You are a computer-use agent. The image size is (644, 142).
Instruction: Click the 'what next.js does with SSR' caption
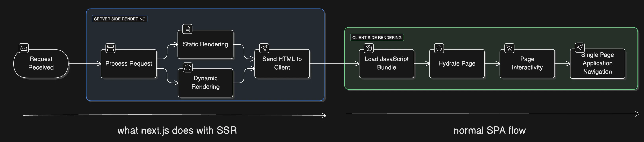[177, 130]
